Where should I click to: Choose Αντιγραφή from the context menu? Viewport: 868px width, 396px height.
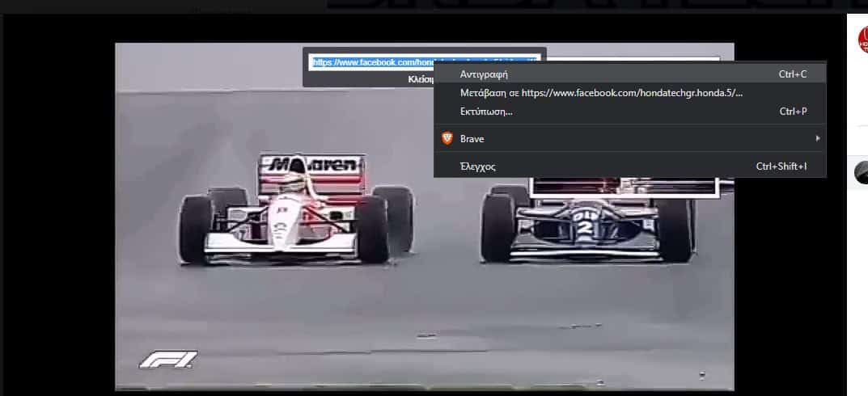[630, 74]
